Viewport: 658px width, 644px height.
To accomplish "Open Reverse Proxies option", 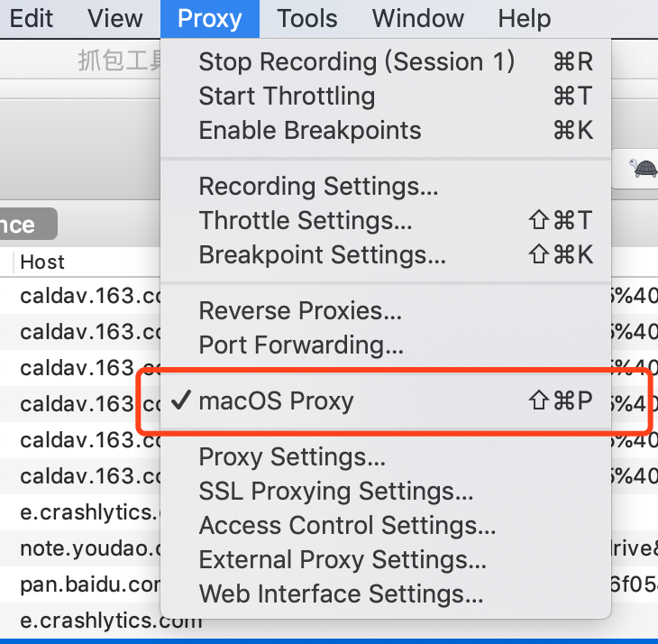I will pyautogui.click(x=386, y=310).
